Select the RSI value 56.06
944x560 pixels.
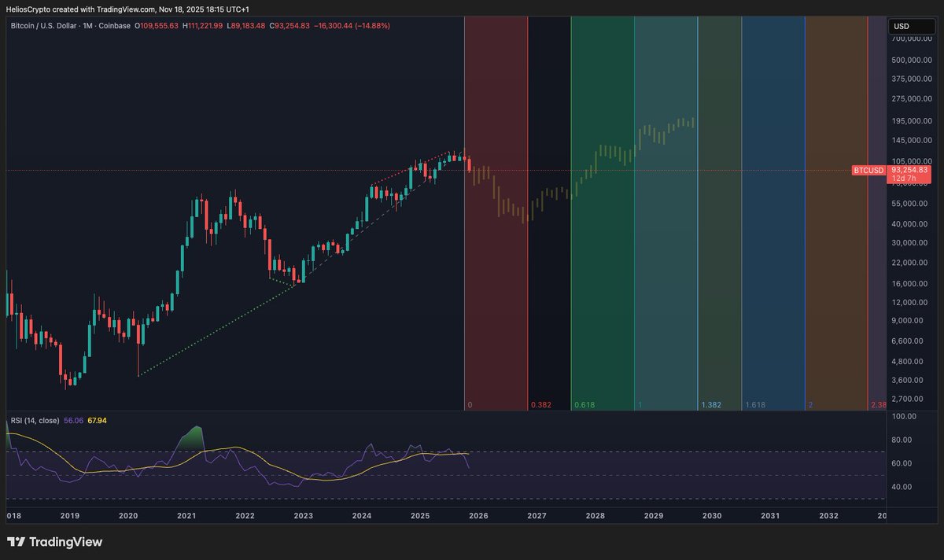(x=73, y=421)
